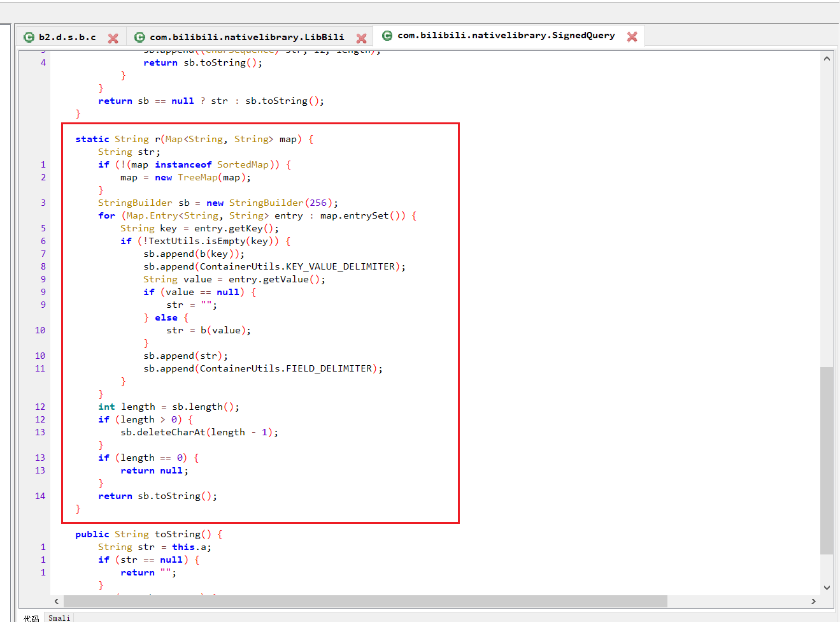Image resolution: width=840 pixels, height=622 pixels.
Task: Click 'return sb == null ? str : sb.toString();' line
Action: pos(211,101)
